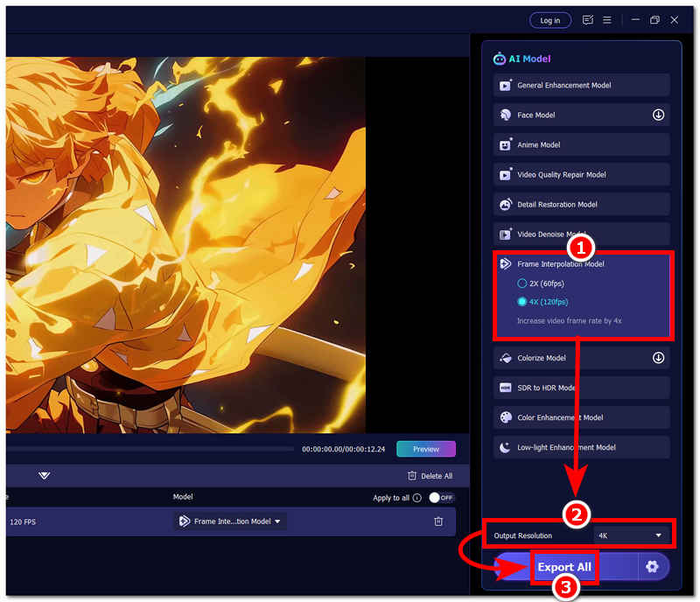Open the Detail Restoration Model
The height and width of the screenshot is (602, 700).
[581, 204]
